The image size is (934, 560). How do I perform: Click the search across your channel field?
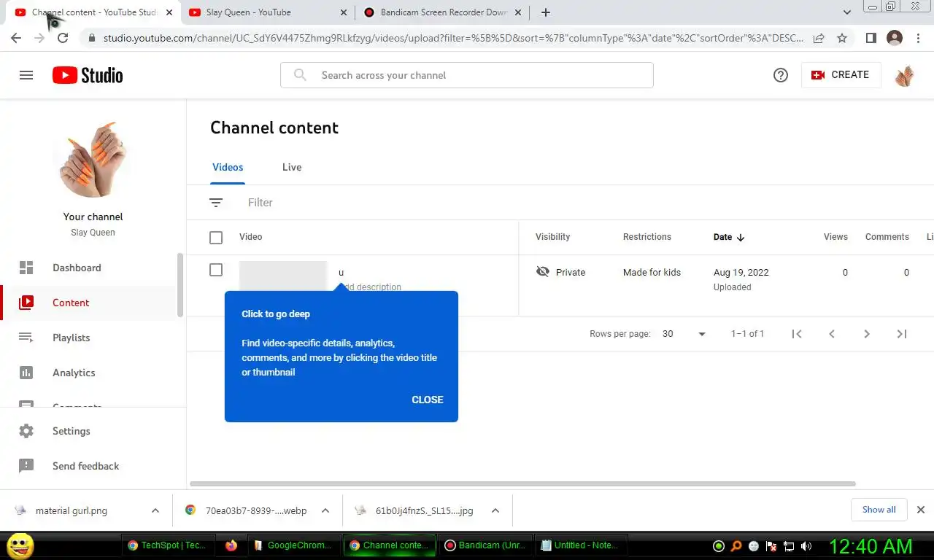click(467, 75)
